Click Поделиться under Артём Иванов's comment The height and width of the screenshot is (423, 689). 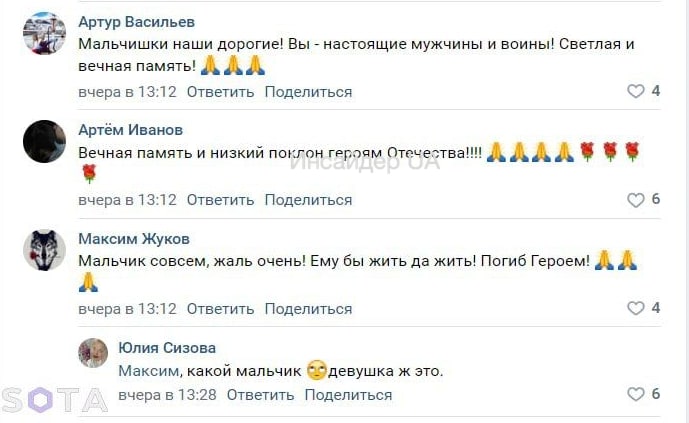pos(308,200)
